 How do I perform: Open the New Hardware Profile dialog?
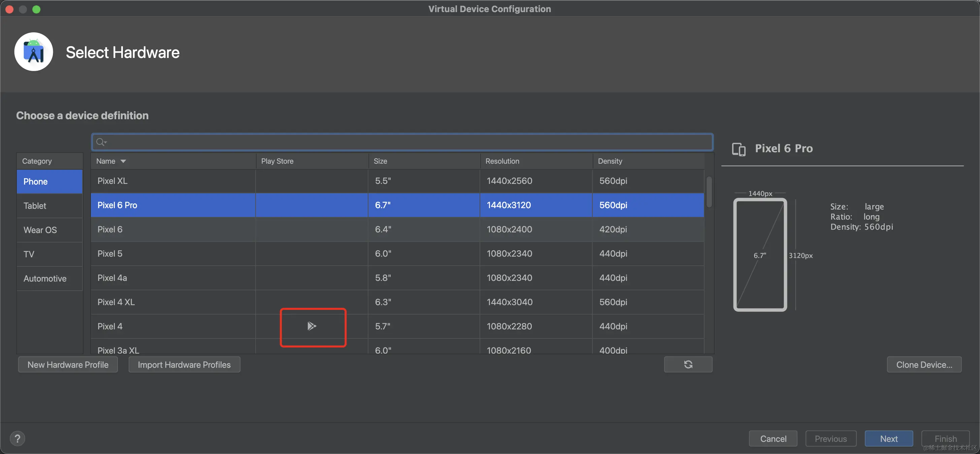[68, 364]
